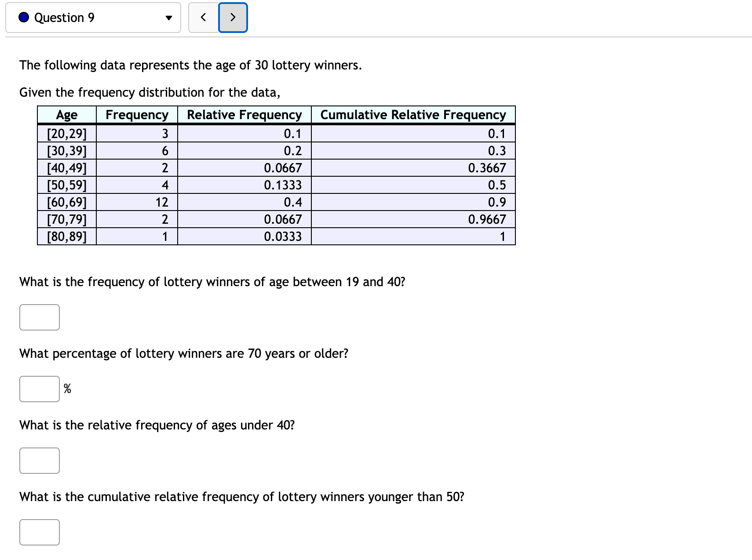The image size is (752, 560).
Task: Click cumulative relative frequency 0.3667 cell
Action: pos(413,168)
